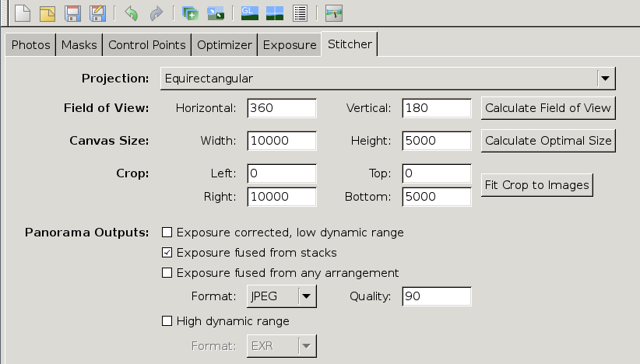Image resolution: width=640 pixels, height=364 pixels.
Task: Expand the JPEG format dropdown
Action: click(x=282, y=296)
